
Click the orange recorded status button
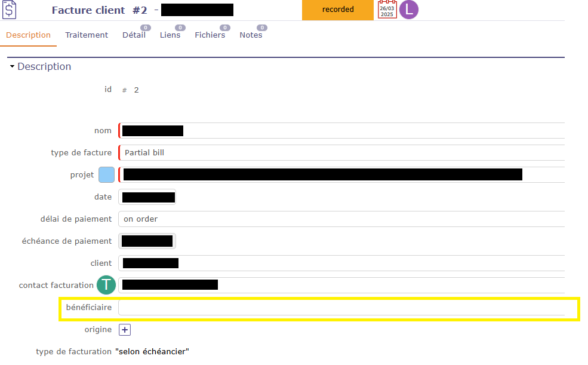click(x=337, y=10)
